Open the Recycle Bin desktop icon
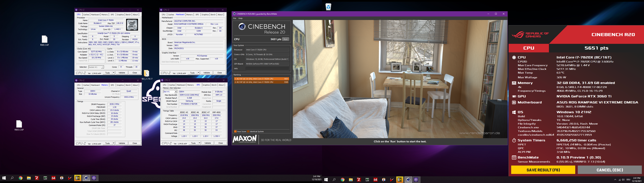The image size is (644, 183). pyautogui.click(x=328, y=7)
